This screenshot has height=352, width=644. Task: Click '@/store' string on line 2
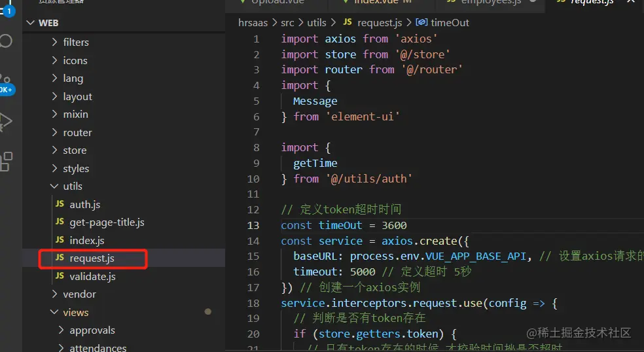(423, 54)
